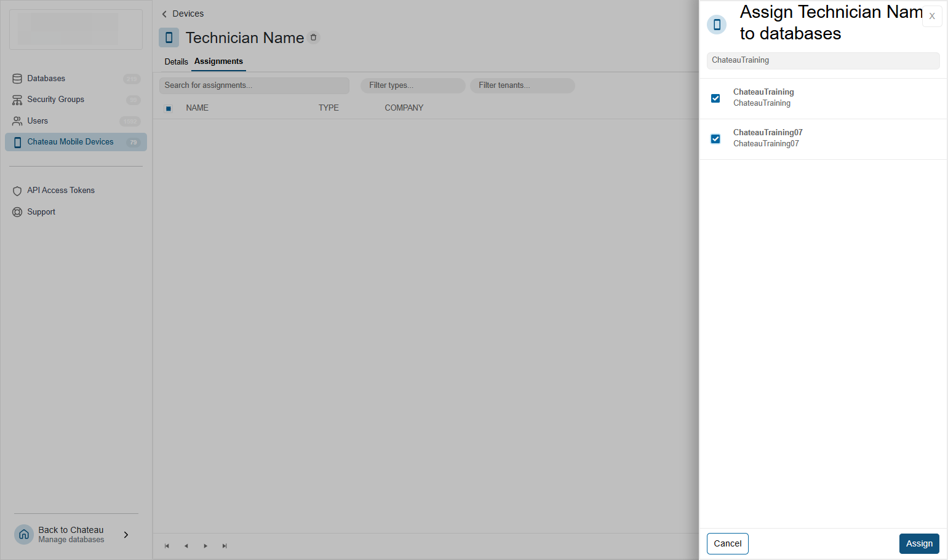Click the Assign button
This screenshot has width=948, height=560.
coord(919,543)
